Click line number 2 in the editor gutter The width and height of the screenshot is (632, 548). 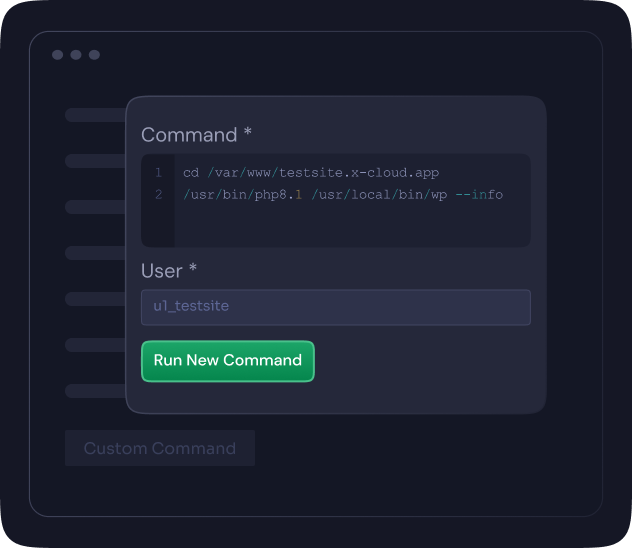(x=158, y=195)
